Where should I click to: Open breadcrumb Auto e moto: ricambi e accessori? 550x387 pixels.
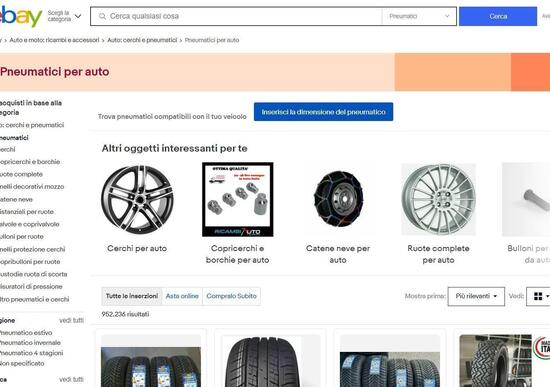click(x=54, y=40)
